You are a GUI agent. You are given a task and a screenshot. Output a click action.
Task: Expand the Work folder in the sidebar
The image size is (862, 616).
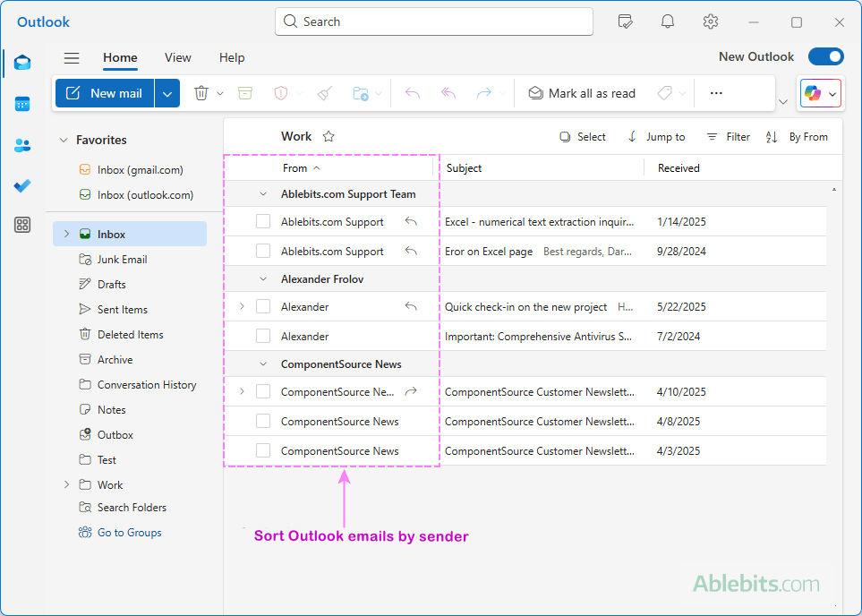click(65, 484)
